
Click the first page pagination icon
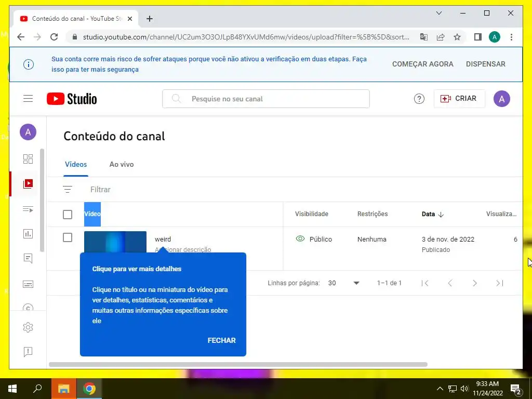click(x=425, y=283)
